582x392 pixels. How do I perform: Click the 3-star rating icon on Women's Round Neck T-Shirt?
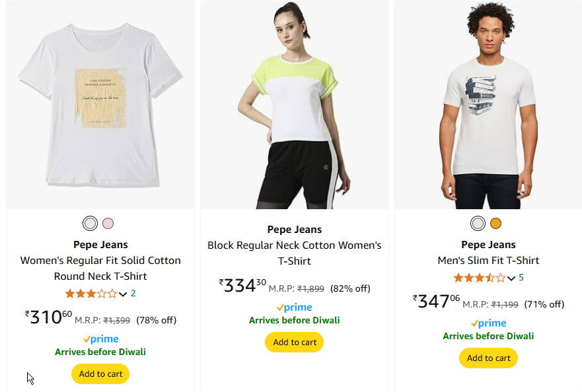tap(91, 294)
